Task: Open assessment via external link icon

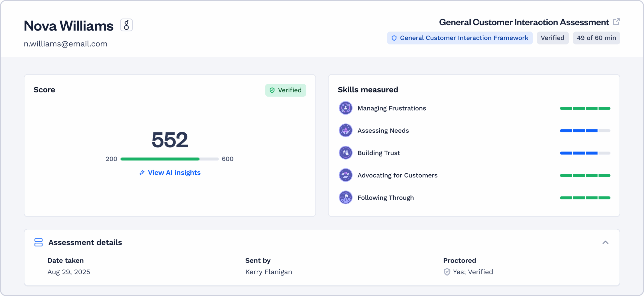Action: (x=616, y=22)
